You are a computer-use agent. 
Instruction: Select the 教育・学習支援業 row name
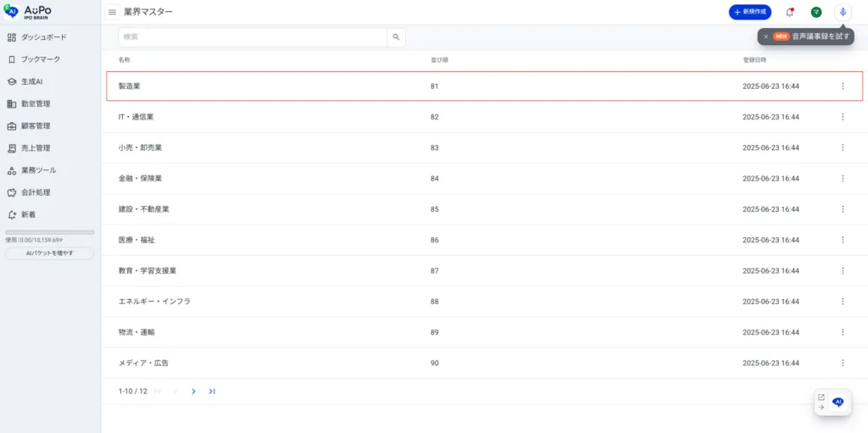tap(147, 271)
